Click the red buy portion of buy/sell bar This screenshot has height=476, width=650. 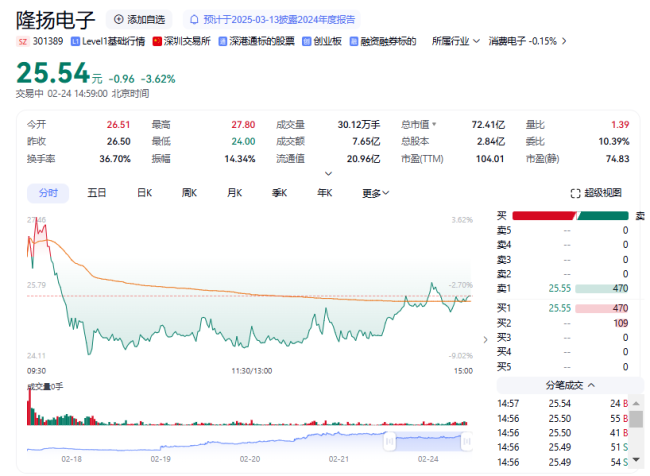543,216
